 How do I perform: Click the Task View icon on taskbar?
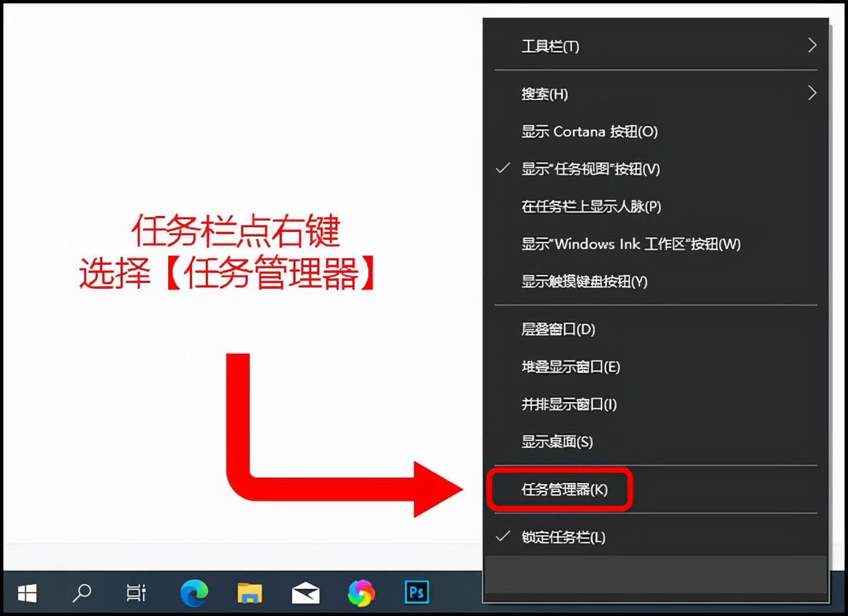135,593
